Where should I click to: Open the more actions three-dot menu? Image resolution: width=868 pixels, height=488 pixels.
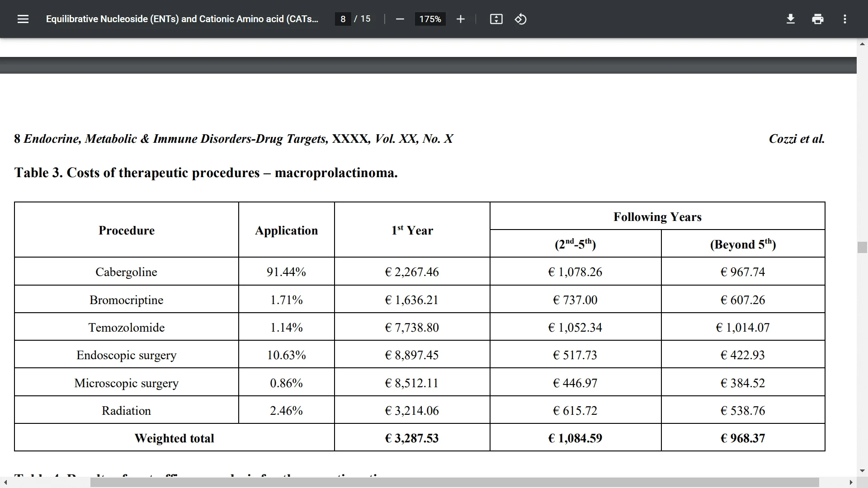[x=844, y=19]
